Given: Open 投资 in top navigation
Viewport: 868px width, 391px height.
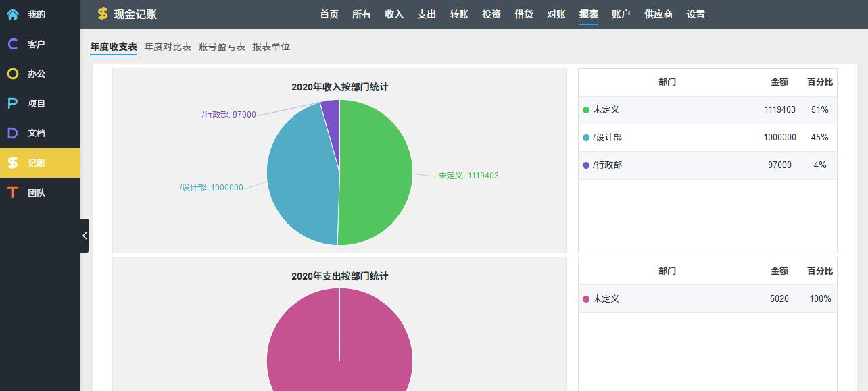Looking at the screenshot, I should click(x=491, y=14).
